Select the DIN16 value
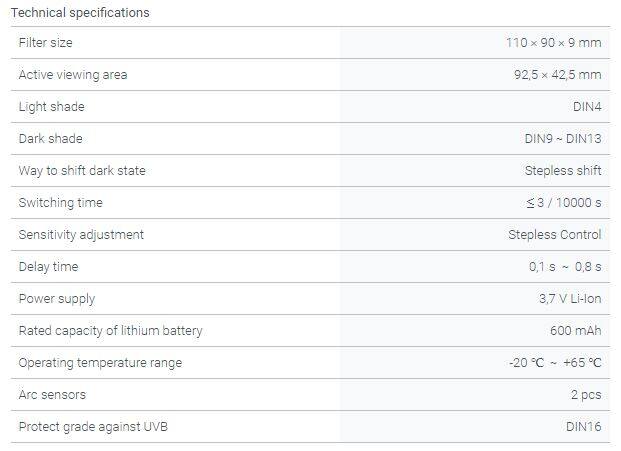 [583, 427]
